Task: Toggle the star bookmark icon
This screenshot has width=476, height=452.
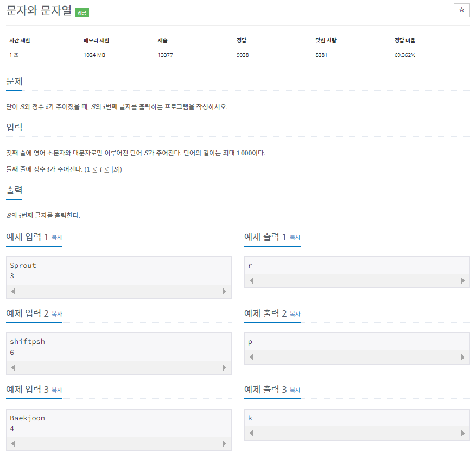Action: point(461,10)
